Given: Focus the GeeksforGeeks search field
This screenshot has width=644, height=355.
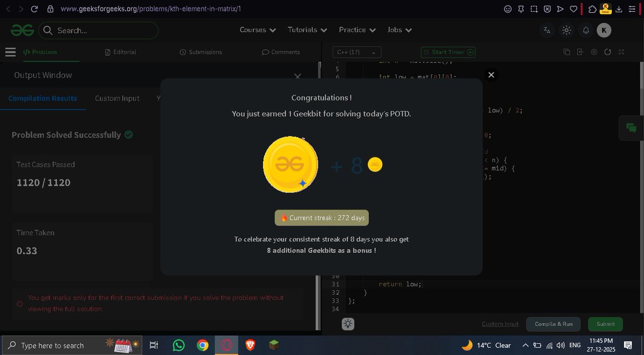Looking at the screenshot, I should click(x=98, y=31).
